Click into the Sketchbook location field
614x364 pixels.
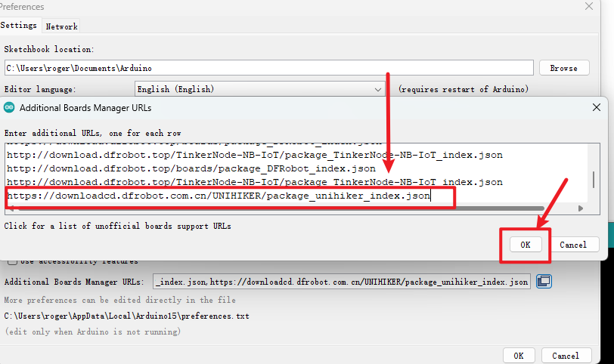tap(268, 68)
